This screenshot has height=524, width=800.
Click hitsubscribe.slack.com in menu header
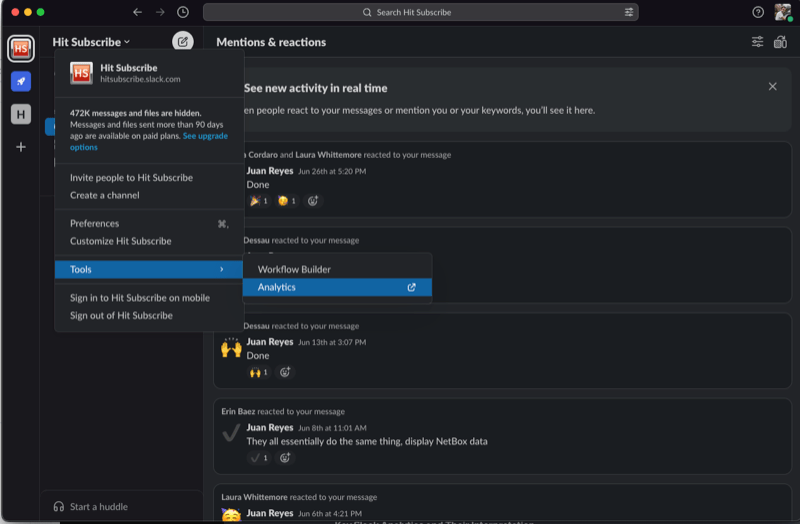[140, 79]
